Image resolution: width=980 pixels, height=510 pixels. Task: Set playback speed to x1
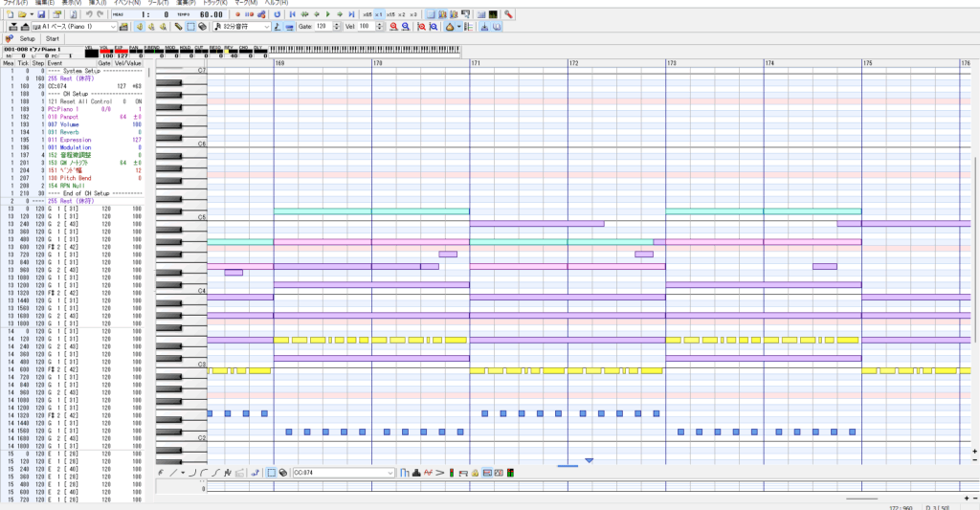click(379, 14)
